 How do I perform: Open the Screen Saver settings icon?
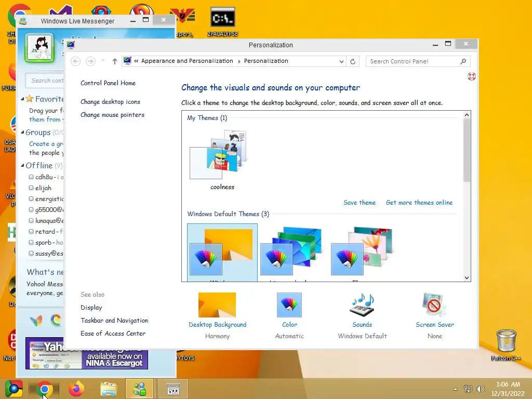click(x=435, y=304)
